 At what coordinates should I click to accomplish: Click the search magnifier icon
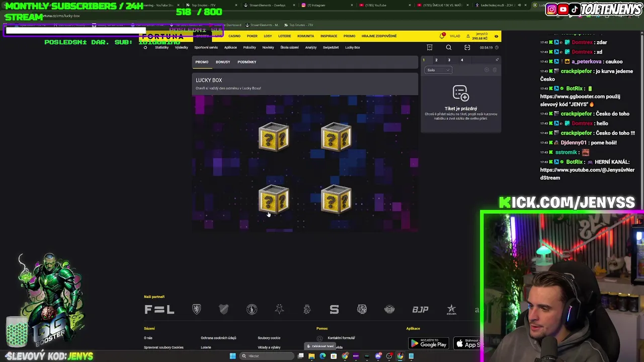pyautogui.click(x=449, y=47)
